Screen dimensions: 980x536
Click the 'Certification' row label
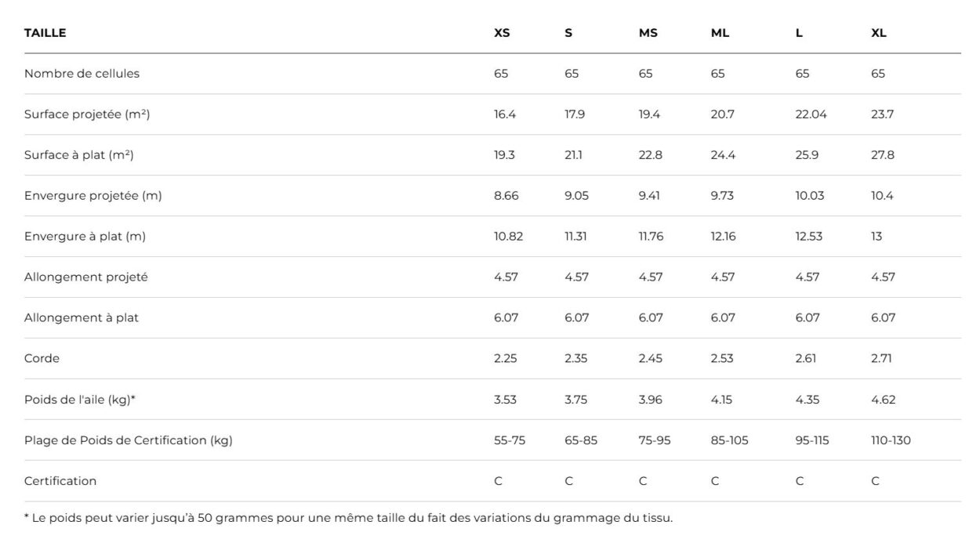[x=60, y=481]
